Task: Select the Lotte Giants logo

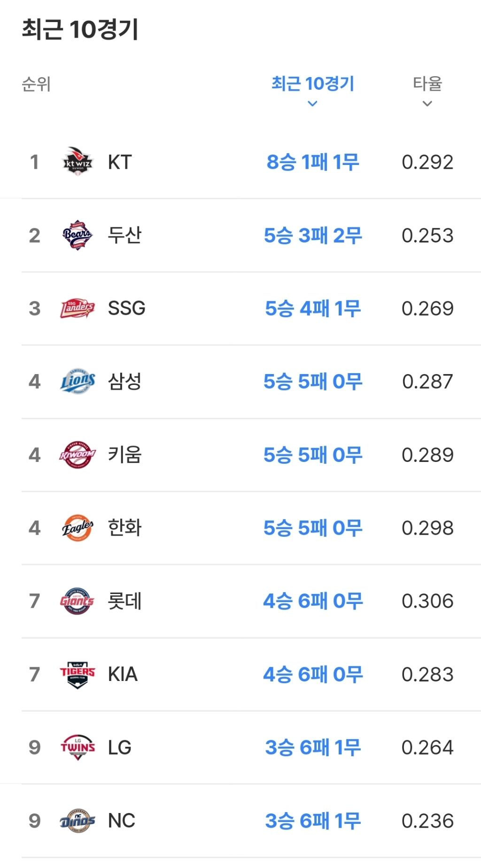Action: (78, 601)
